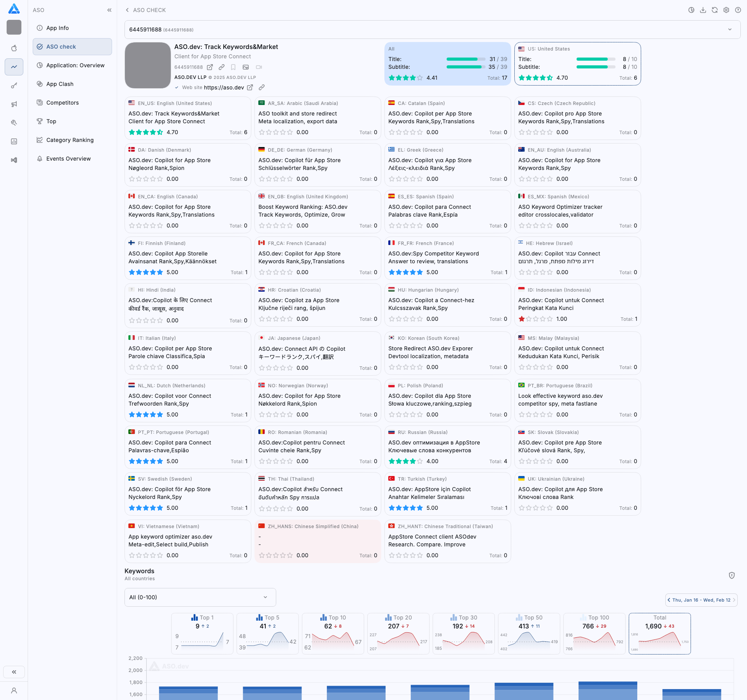Image resolution: width=747 pixels, height=700 pixels.
Task: Open the screenshots image icon under app title
Action: pos(245,67)
